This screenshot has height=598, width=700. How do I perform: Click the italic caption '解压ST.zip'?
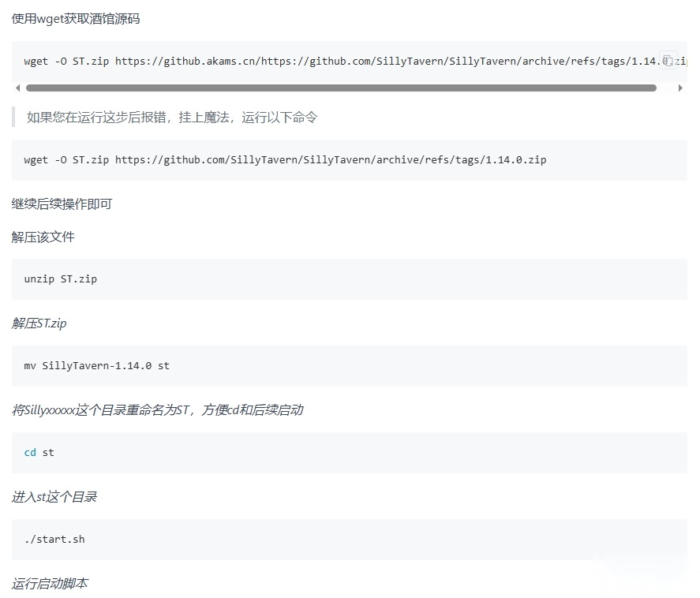[39, 323]
